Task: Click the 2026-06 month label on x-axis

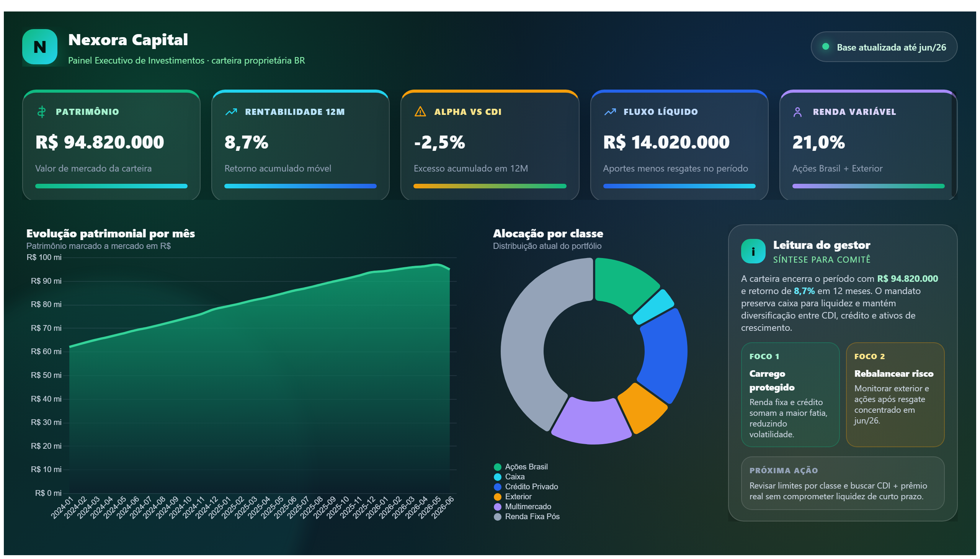Action: pos(443,508)
